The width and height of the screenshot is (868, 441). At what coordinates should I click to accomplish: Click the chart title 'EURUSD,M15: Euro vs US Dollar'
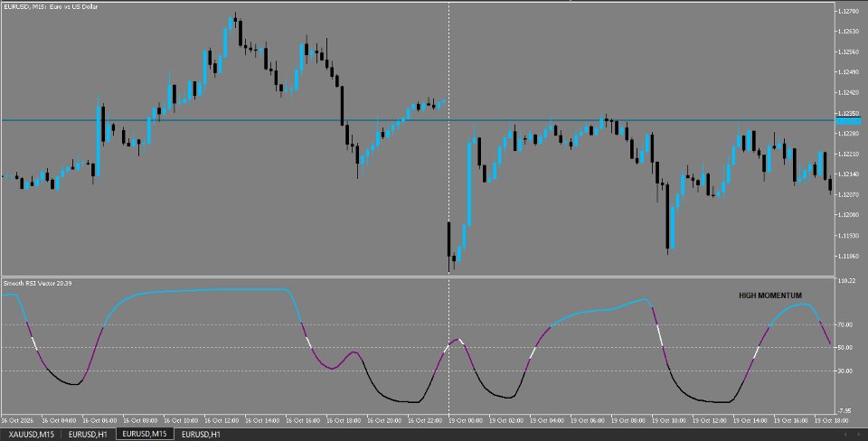[51, 6]
